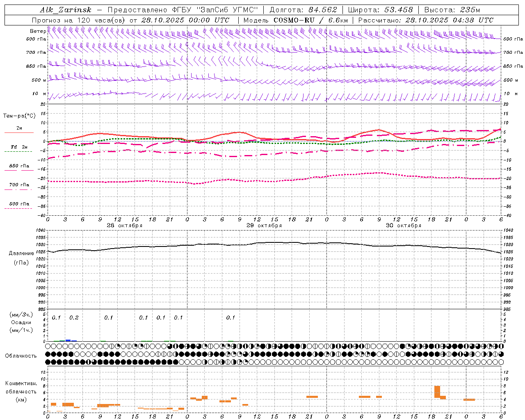Screen dimensions: 525x420
Task: Click the Тем-ра(°C) axis title
Action: point(19,116)
